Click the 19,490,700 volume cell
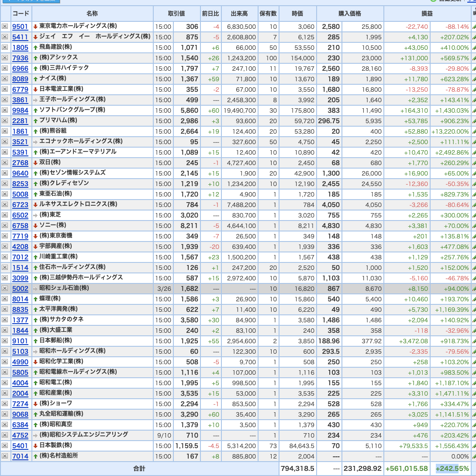The height and width of the screenshot is (476, 476). click(239, 110)
